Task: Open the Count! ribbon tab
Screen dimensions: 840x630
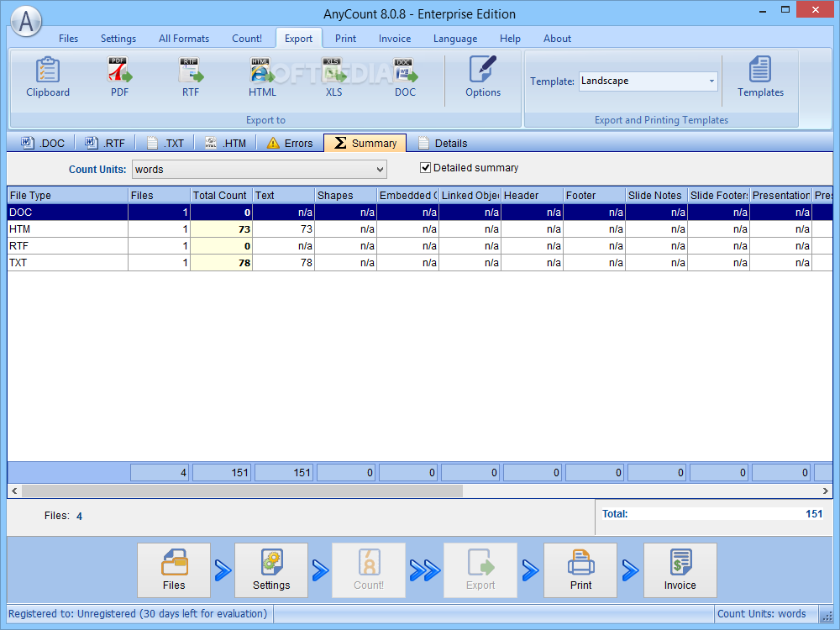Action: pos(247,39)
